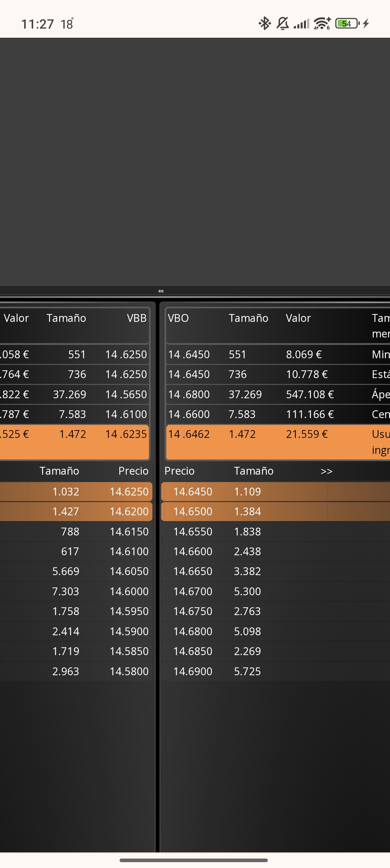Click Tamaño header next to VBO
This screenshot has height=868, width=390.
coord(249,318)
